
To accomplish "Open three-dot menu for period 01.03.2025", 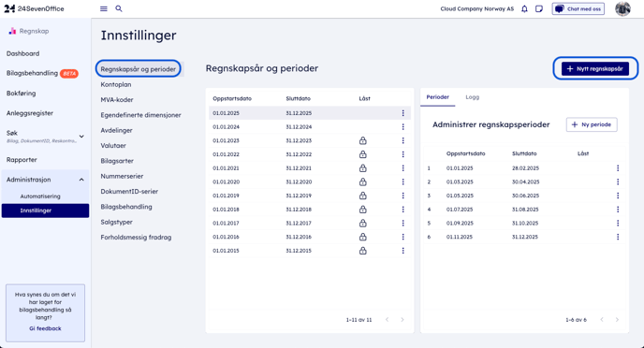I will click(x=618, y=181).
